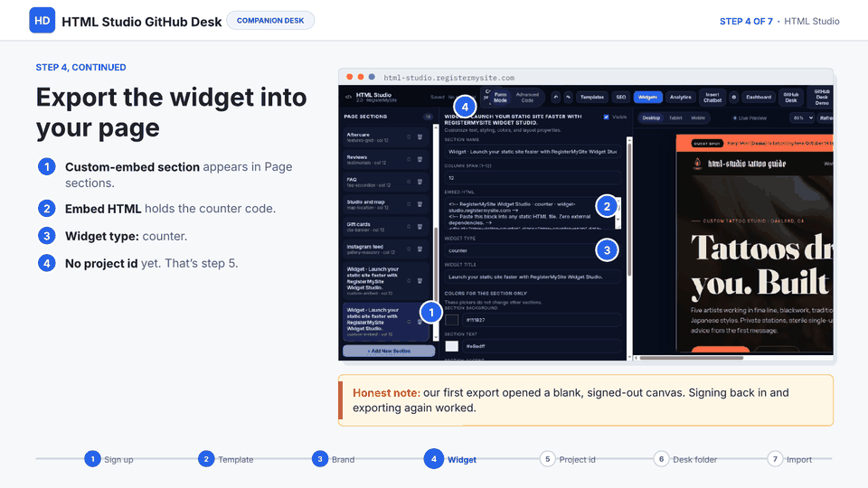
Task: Click the redo arrow in HTML Studio toolbar
Action: click(x=568, y=97)
